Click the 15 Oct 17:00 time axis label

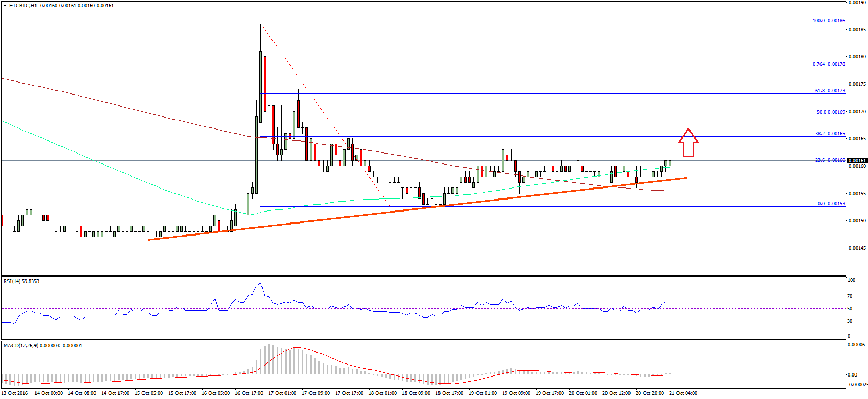(182, 393)
